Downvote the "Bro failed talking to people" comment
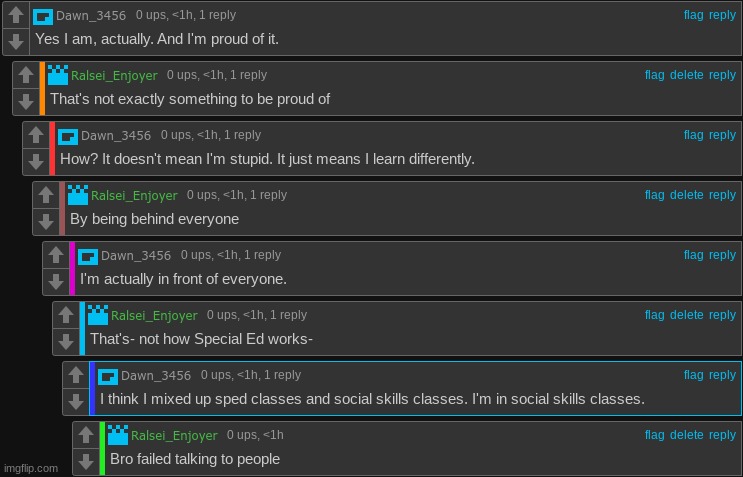This screenshot has width=743, height=477. coord(86,461)
